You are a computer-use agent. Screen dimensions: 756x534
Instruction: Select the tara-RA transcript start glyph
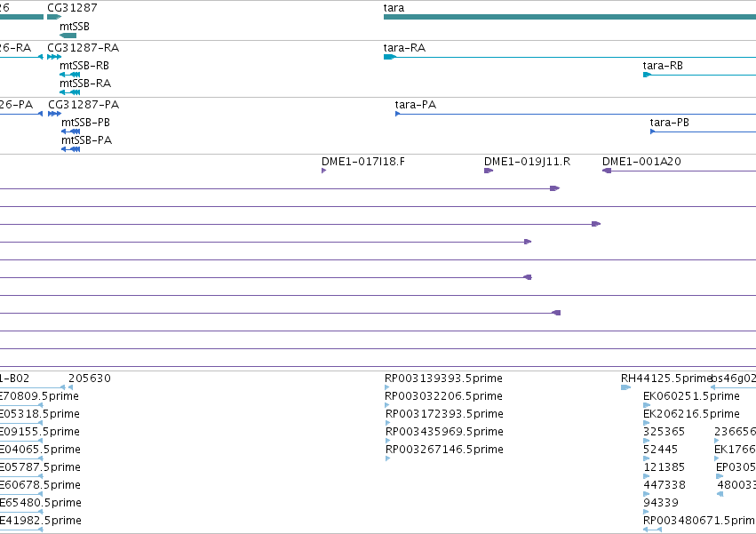click(x=390, y=57)
